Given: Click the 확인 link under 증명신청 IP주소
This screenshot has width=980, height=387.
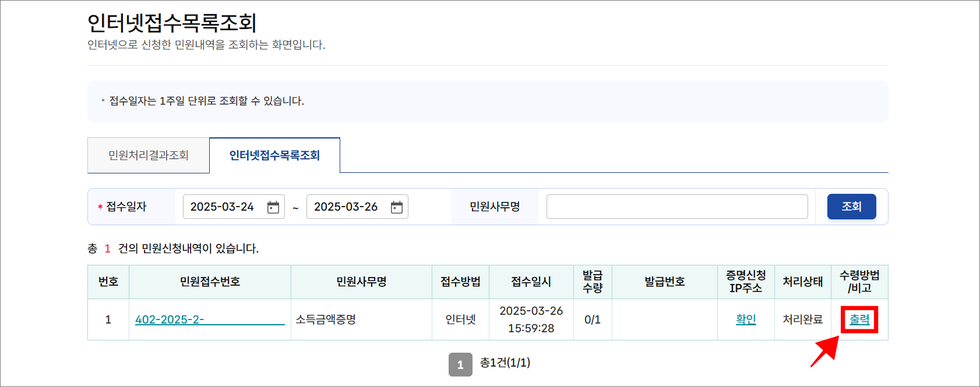Looking at the screenshot, I should (x=746, y=319).
